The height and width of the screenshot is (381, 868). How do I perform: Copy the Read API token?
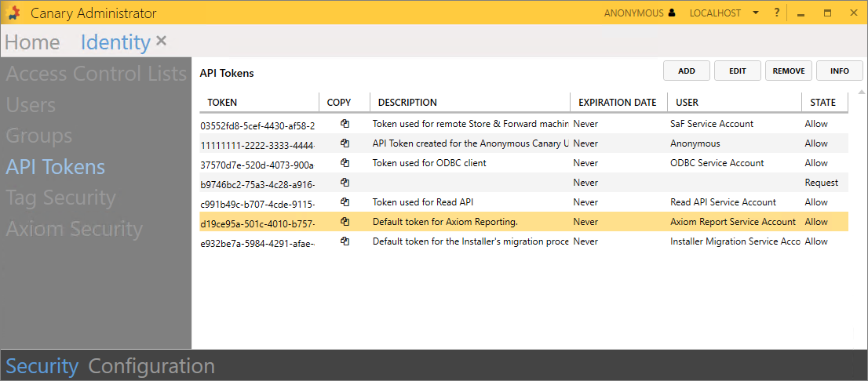(344, 202)
